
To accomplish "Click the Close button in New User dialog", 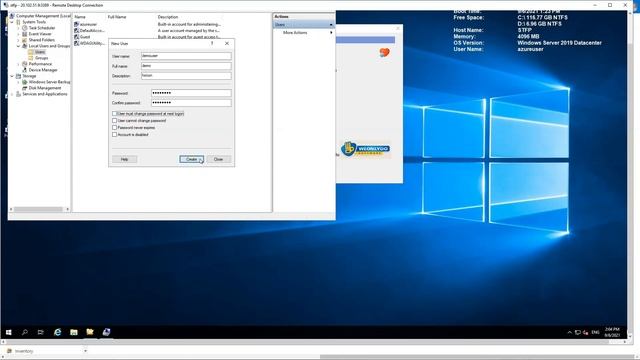I will pyautogui.click(x=218, y=159).
